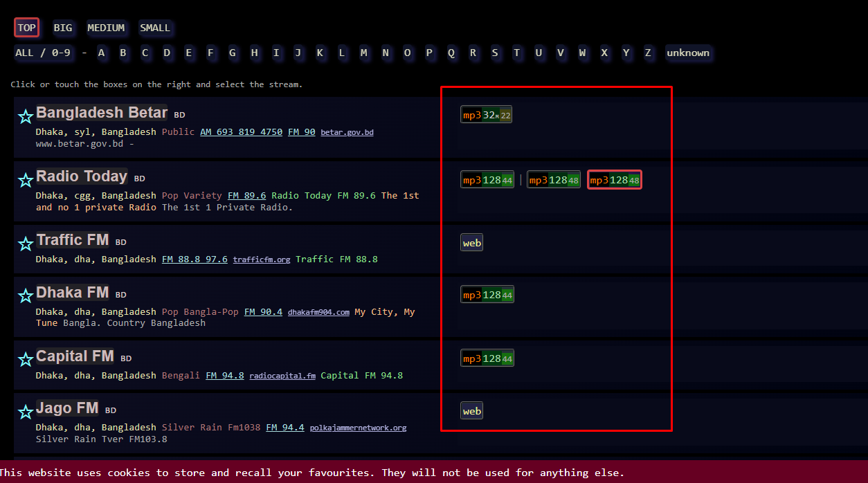Viewport: 868px width, 483px height.
Task: Filter stations by letter K
Action: click(x=320, y=53)
